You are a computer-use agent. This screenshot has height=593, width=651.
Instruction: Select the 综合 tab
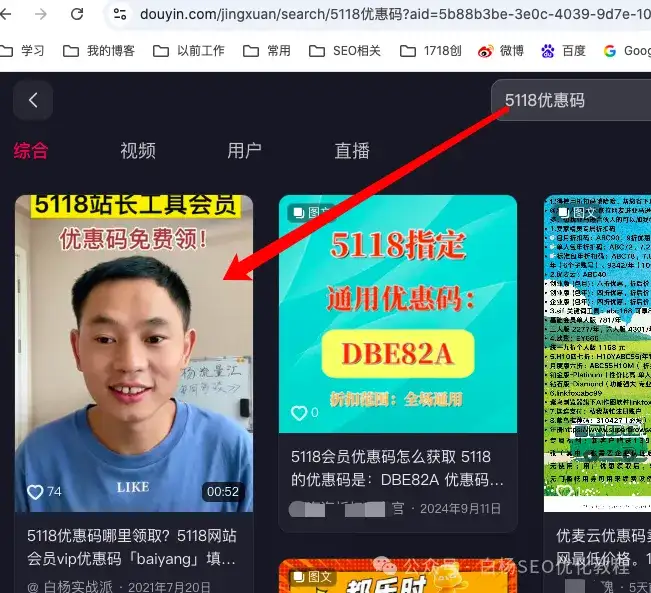point(31,150)
